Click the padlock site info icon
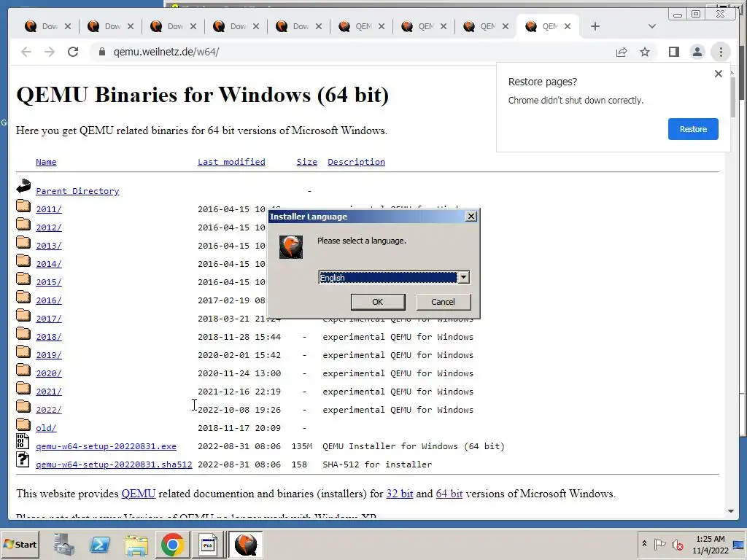Image resolution: width=747 pixels, height=560 pixels. [x=101, y=52]
